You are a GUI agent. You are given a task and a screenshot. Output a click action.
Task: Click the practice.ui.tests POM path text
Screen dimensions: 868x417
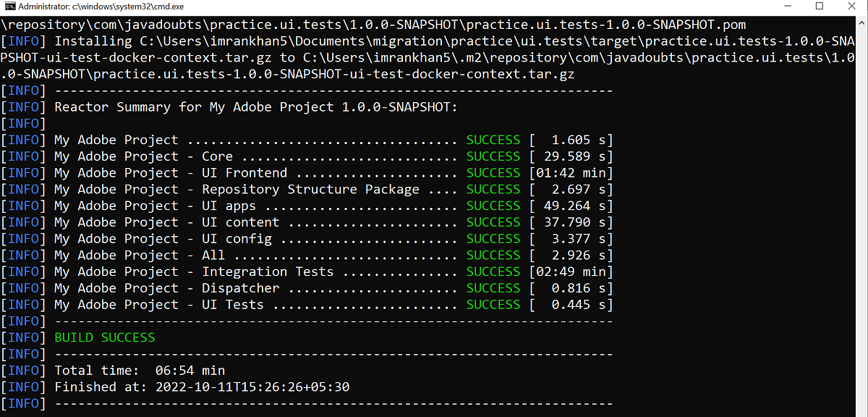289,24
